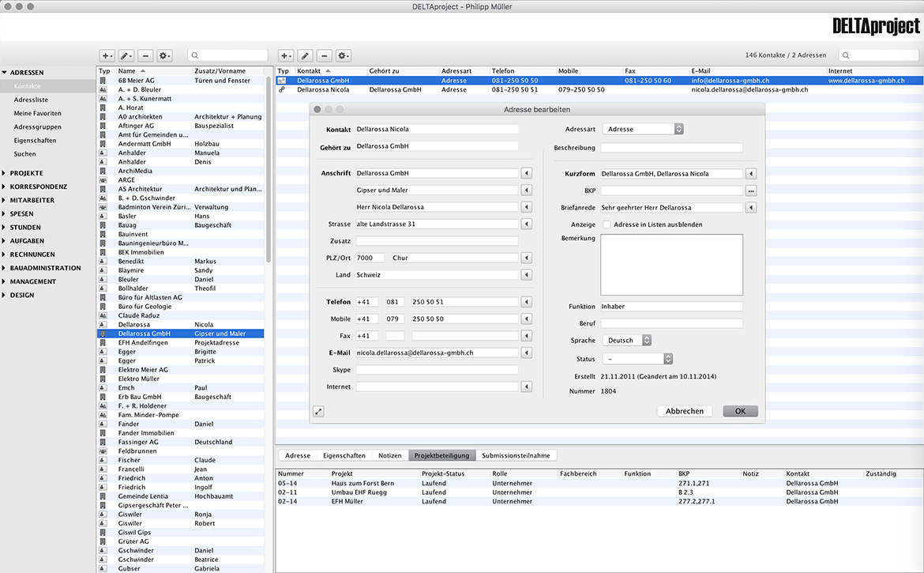Screen dimensions: 924x573
Task: Expand the KORRESPONDENZ sidebar section
Action: click(x=4, y=187)
